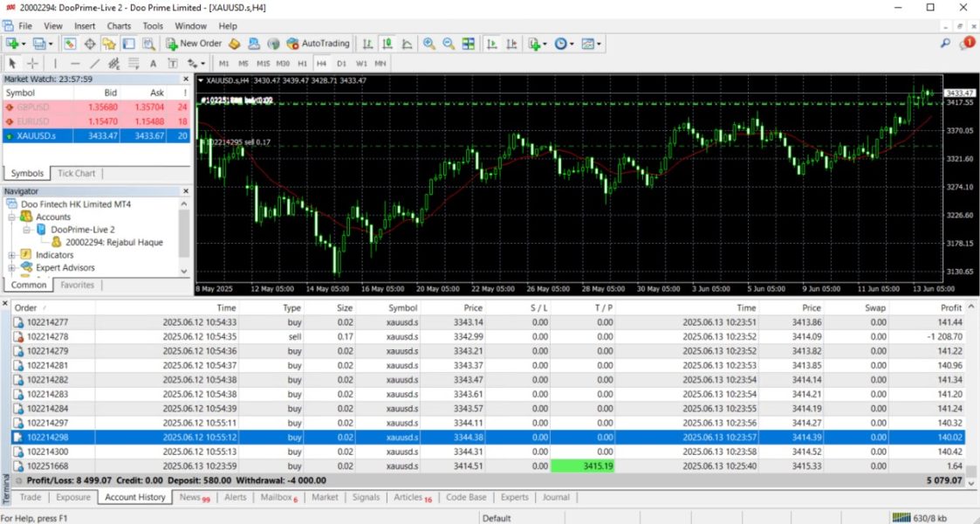980x524 pixels.
Task: Open the Tick Chart tab
Action: [76, 173]
